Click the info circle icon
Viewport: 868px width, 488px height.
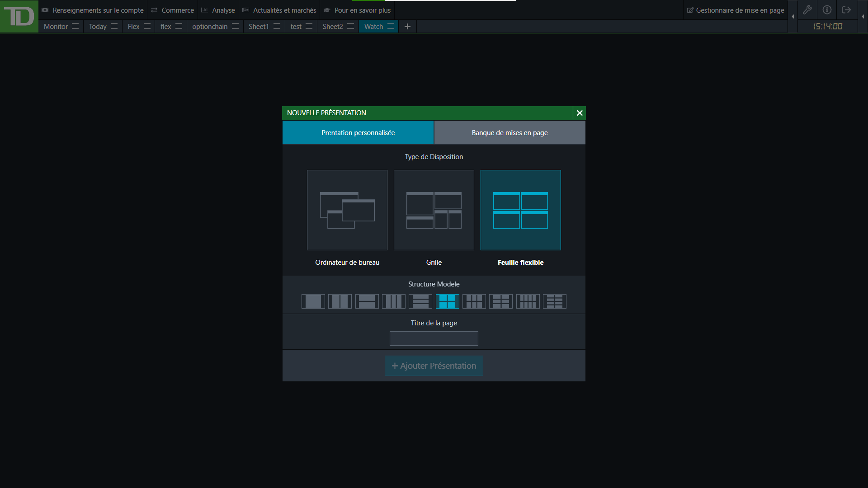tap(827, 10)
